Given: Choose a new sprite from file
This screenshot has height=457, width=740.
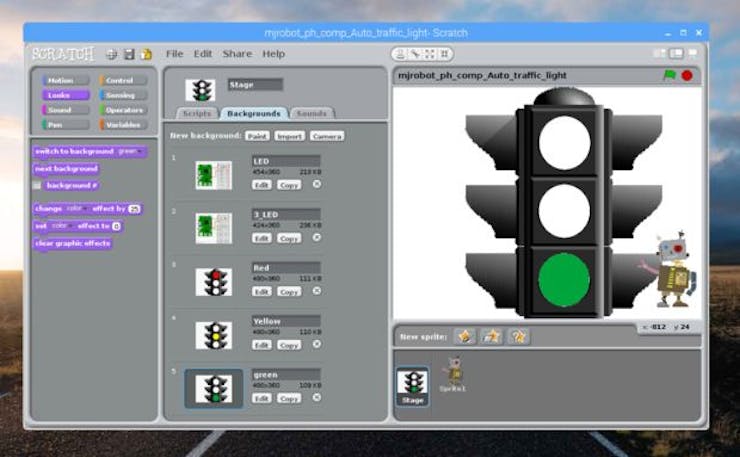Looking at the screenshot, I should click(491, 337).
